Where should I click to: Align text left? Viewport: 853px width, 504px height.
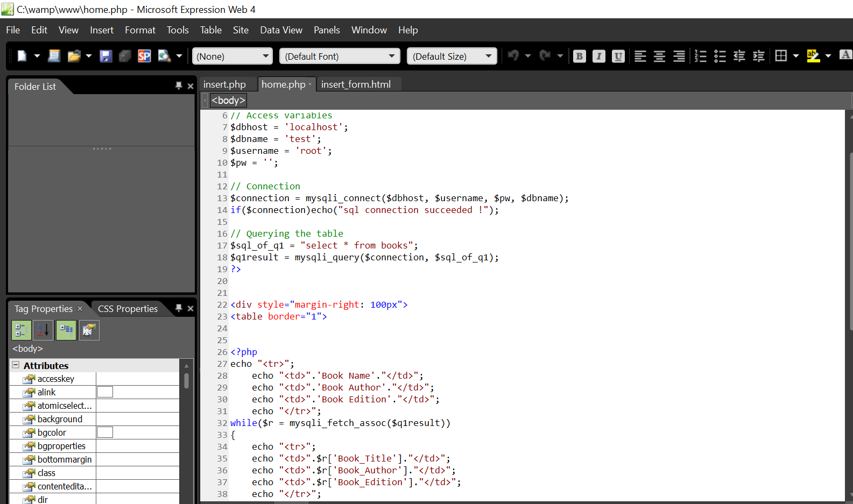click(x=640, y=56)
